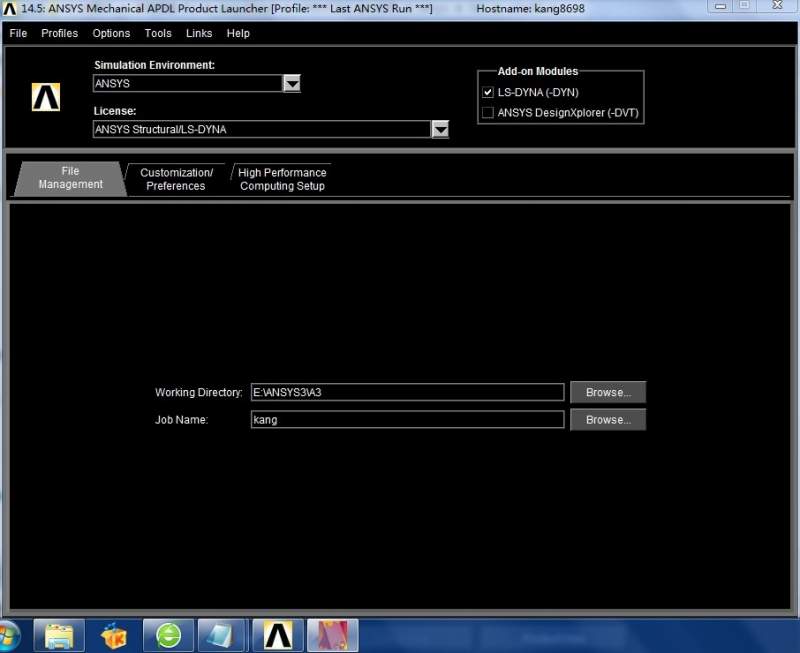
Task: Switch to Customization/Preferences tab
Action: click(177, 179)
